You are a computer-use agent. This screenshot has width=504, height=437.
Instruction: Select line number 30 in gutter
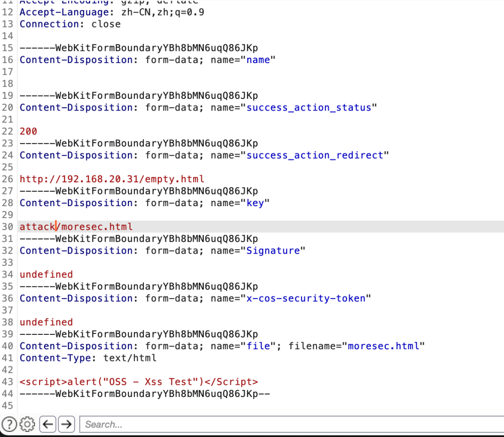[x=7, y=227]
